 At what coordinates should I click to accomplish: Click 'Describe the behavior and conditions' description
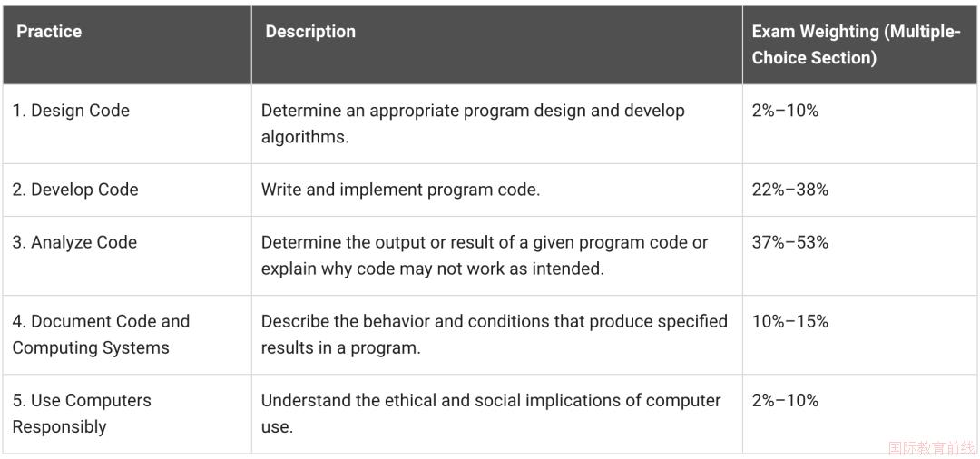point(495,335)
